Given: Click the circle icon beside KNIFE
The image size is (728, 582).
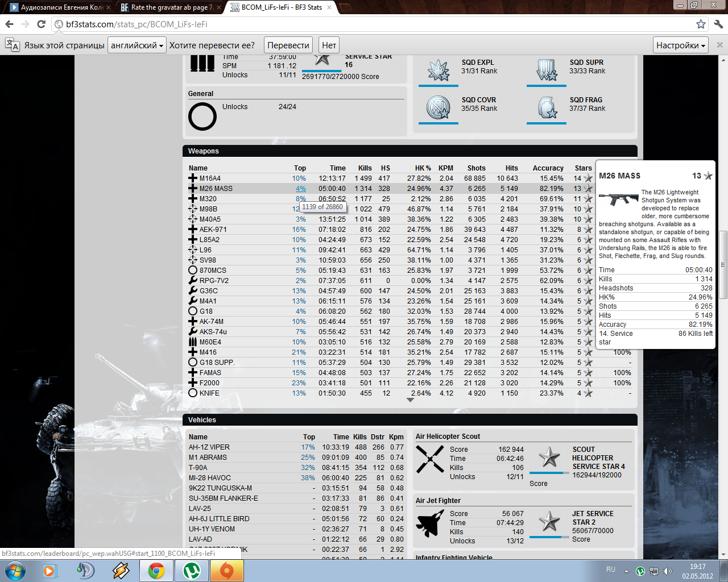Looking at the screenshot, I should (193, 393).
